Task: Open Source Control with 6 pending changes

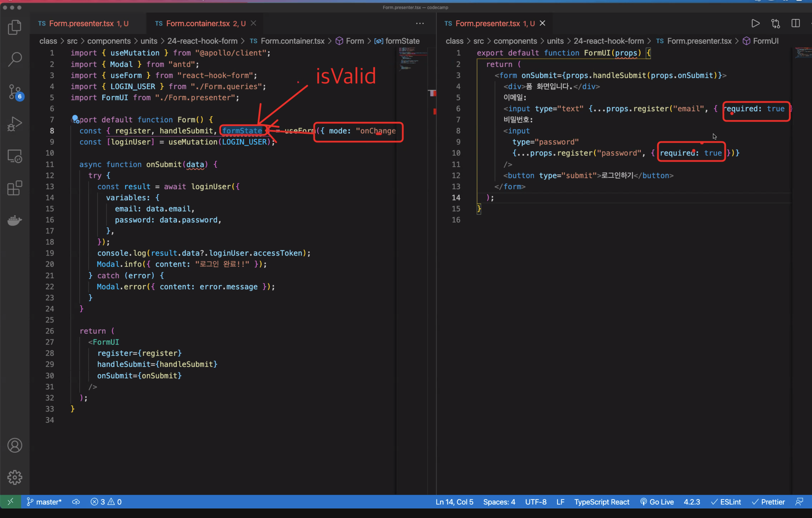Action: click(15, 92)
